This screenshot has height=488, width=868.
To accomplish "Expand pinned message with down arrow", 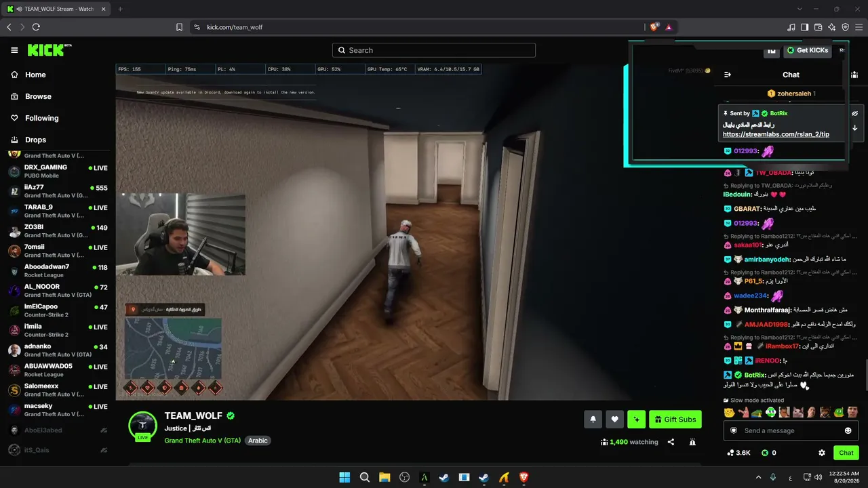I will click(854, 128).
